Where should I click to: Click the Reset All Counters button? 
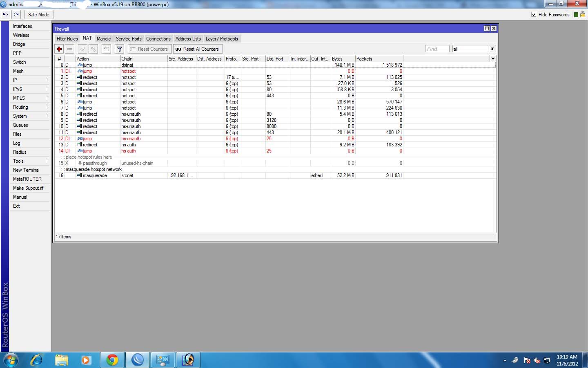click(198, 49)
